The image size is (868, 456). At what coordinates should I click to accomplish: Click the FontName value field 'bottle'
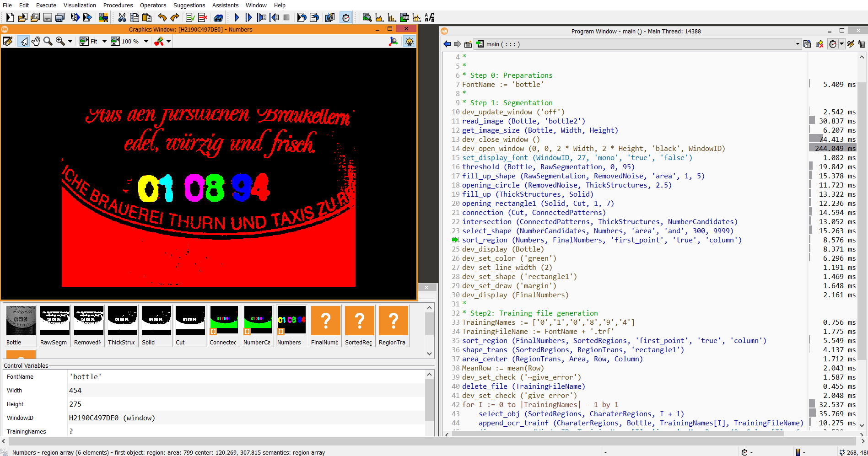click(246, 377)
